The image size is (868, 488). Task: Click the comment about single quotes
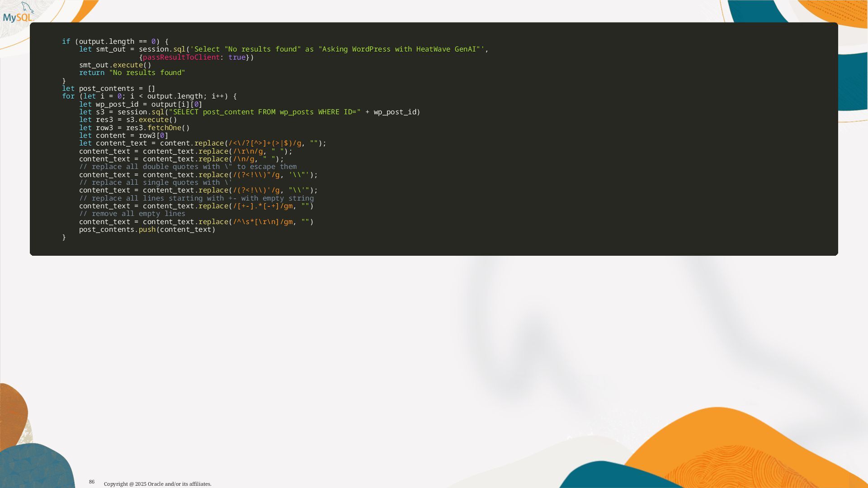click(155, 183)
